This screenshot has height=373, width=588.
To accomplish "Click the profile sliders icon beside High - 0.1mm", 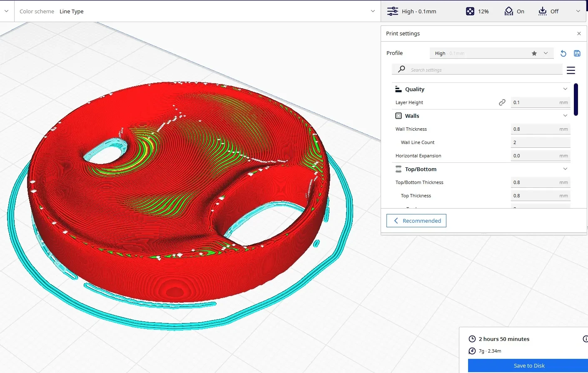I will 392,11.
